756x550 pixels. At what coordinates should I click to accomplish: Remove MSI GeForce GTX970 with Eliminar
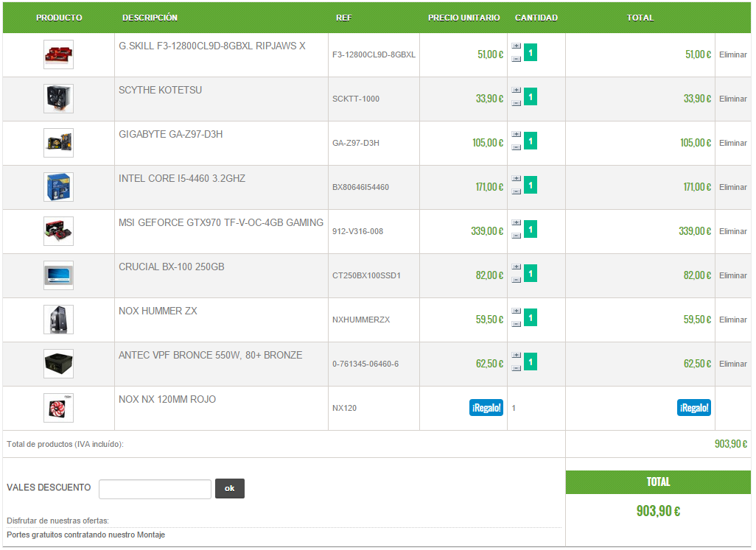point(733,232)
